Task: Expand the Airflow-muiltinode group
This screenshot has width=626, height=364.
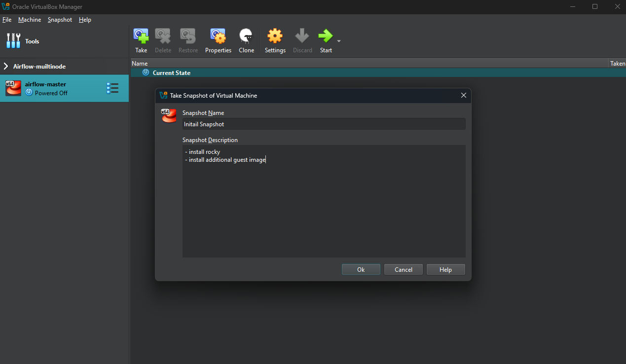Action: pyautogui.click(x=6, y=66)
